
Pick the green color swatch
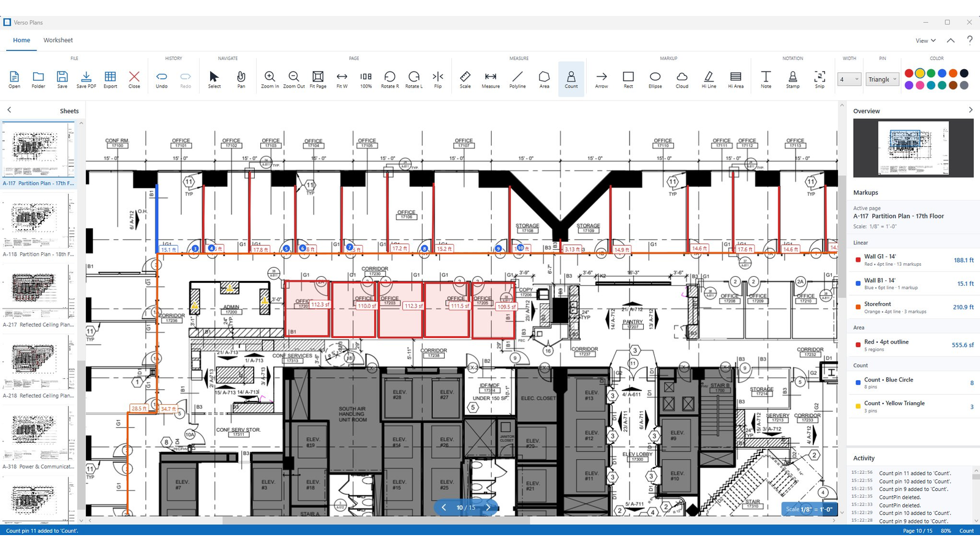click(x=931, y=73)
